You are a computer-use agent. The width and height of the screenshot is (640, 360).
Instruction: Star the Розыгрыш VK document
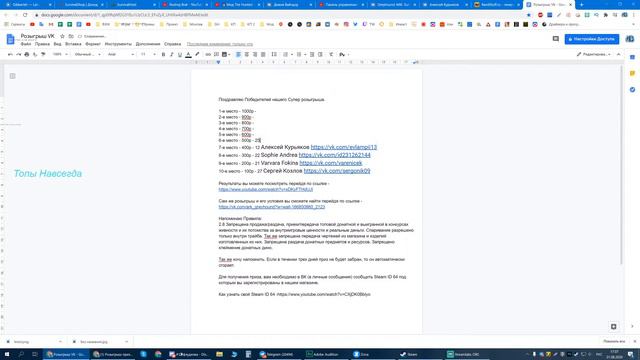(62, 36)
